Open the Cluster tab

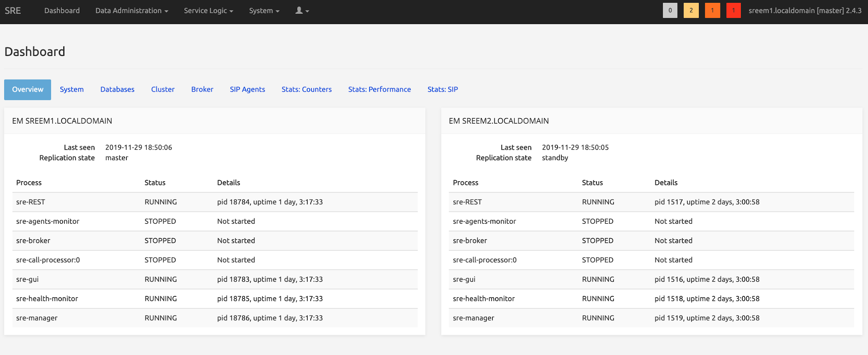coord(163,90)
